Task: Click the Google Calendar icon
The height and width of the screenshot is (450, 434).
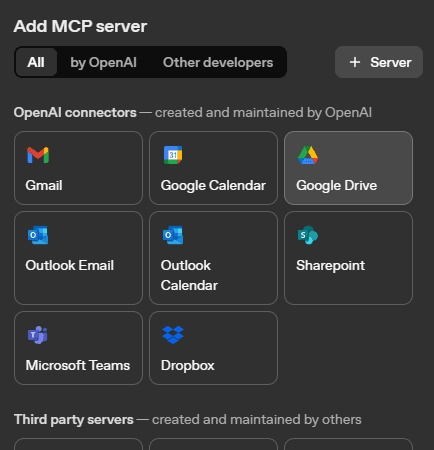Action: point(173,155)
